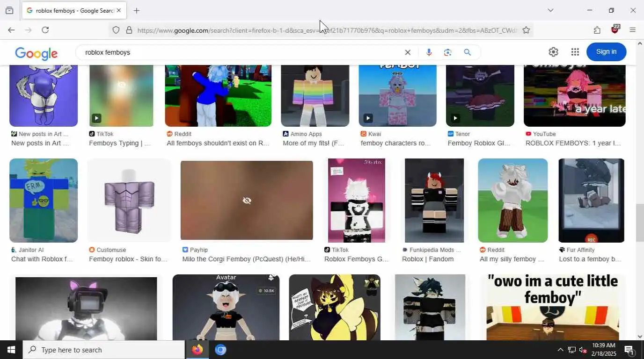Open the Reddit All my silly femboy thumbnail

tap(512, 201)
